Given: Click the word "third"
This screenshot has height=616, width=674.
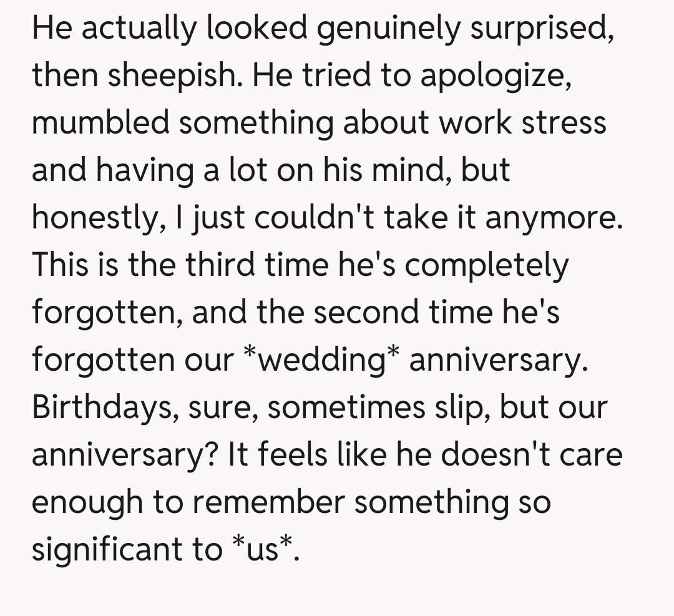Looking at the screenshot, I should coord(212,265).
